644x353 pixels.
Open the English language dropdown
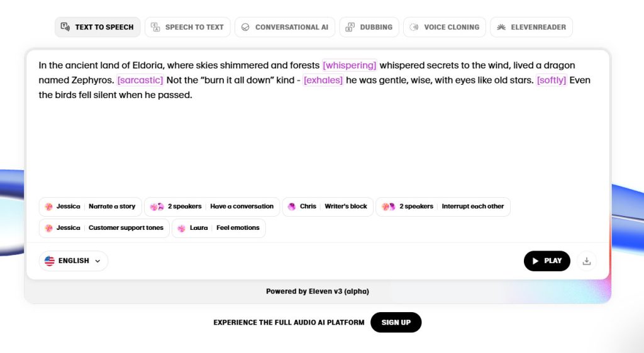point(74,261)
